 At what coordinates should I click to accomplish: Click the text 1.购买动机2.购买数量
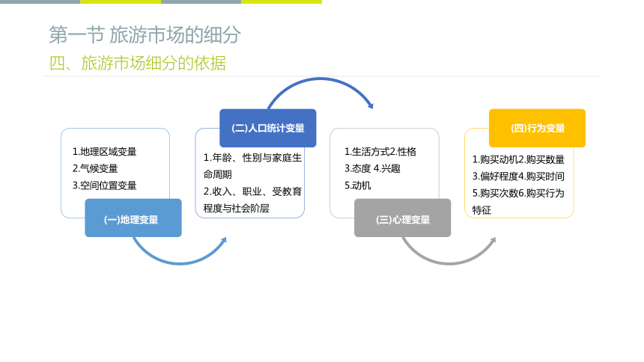[x=518, y=159]
